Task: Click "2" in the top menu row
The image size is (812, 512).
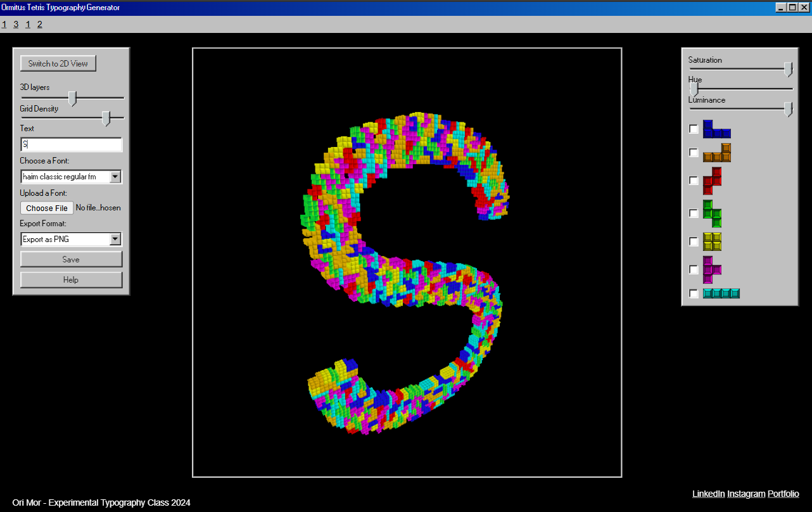Action: tap(39, 25)
